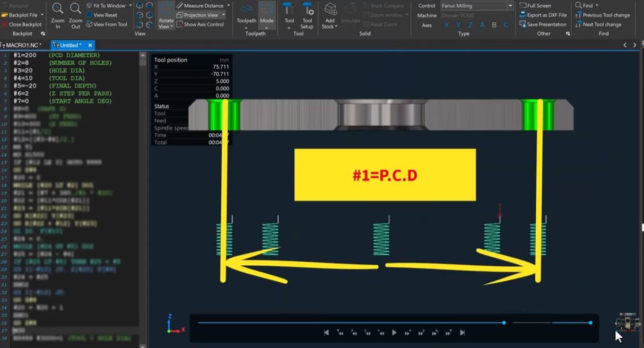Toggle Show Axis Control
The height and width of the screenshot is (348, 644).
pyautogui.click(x=200, y=24)
